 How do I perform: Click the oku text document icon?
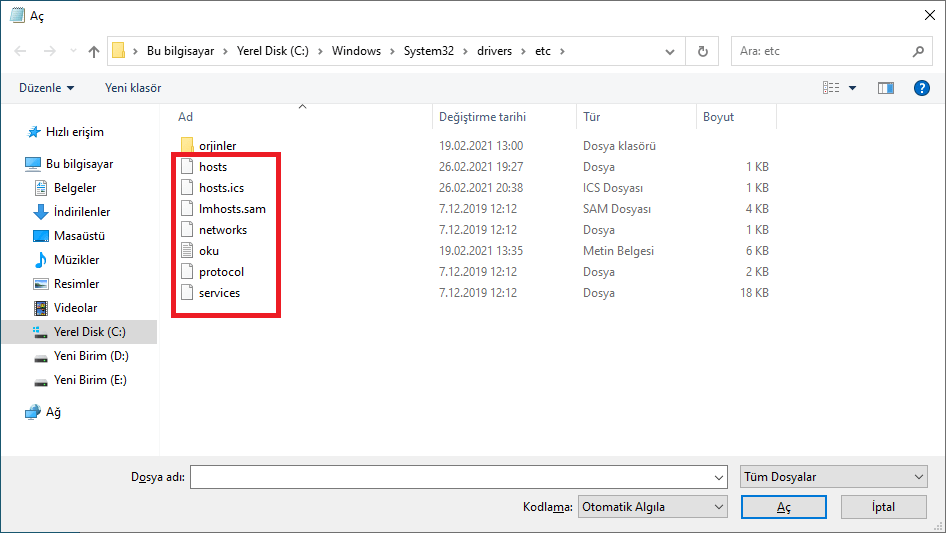tap(187, 251)
